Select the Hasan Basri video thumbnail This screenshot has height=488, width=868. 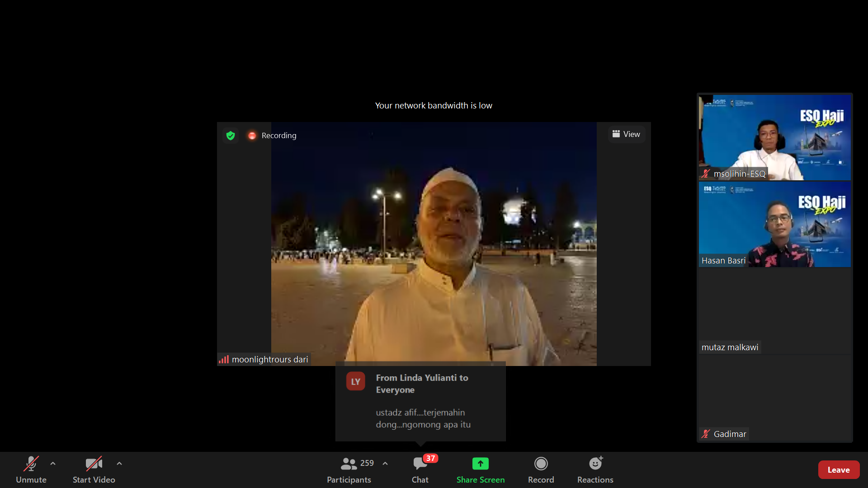point(774,224)
